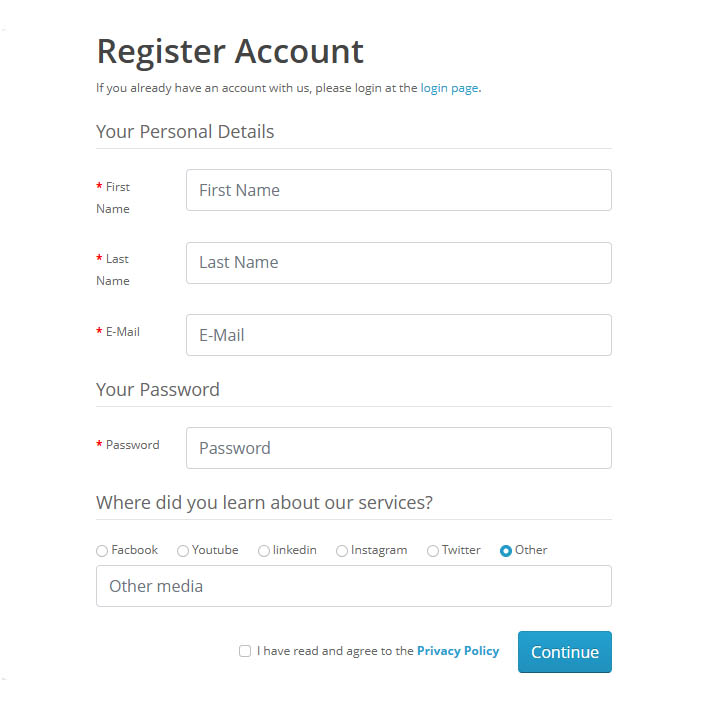Pick the linkedin radio button
Screen dimensions: 710x710
(x=264, y=551)
